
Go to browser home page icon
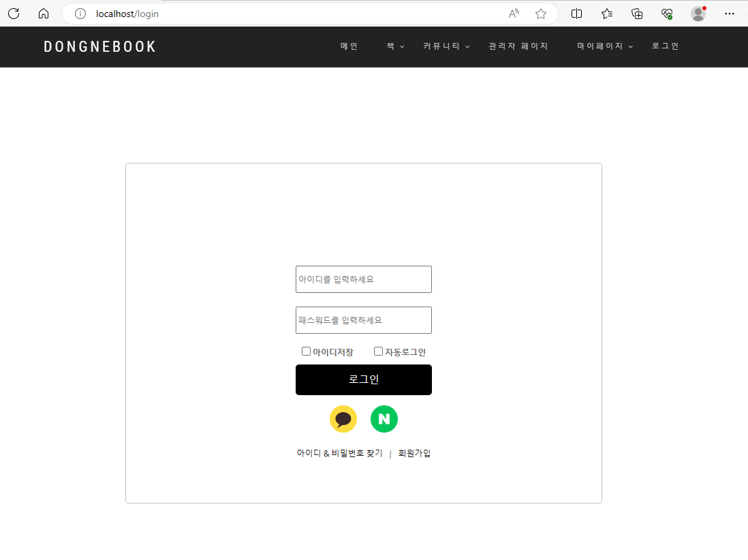click(44, 14)
